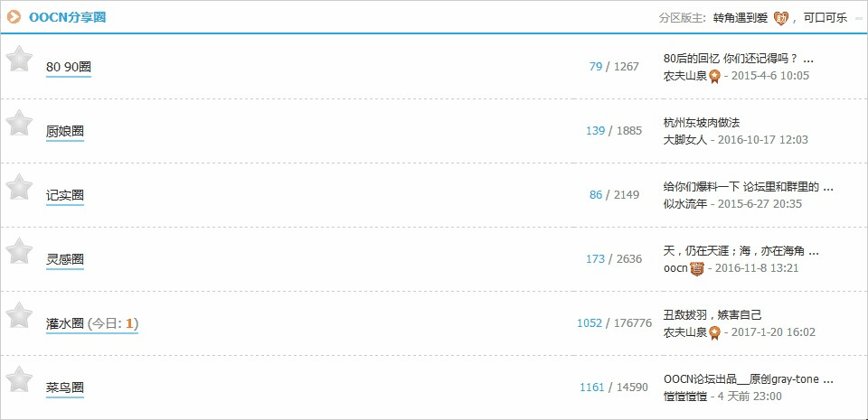Click the badge icon next to 转角遇到爱
Viewport: 868px width, 420px height.
pyautogui.click(x=780, y=18)
